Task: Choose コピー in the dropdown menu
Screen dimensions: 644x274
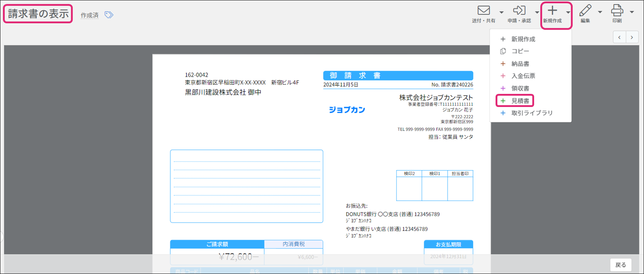Action: pyautogui.click(x=520, y=51)
